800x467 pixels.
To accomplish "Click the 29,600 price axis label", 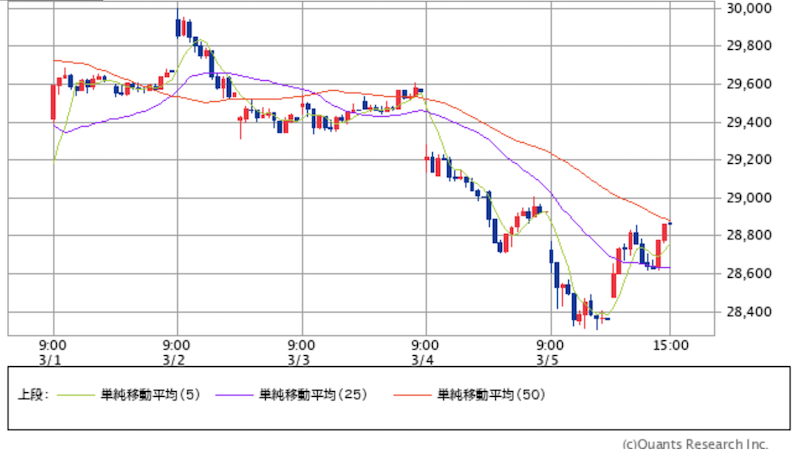I will (749, 84).
